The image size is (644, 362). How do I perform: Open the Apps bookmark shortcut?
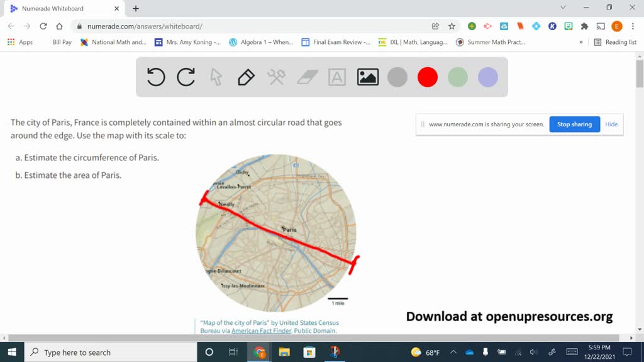[x=20, y=42]
